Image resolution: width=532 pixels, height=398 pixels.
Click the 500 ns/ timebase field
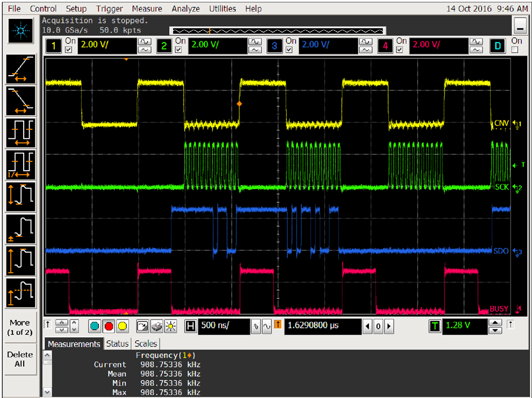pos(224,327)
